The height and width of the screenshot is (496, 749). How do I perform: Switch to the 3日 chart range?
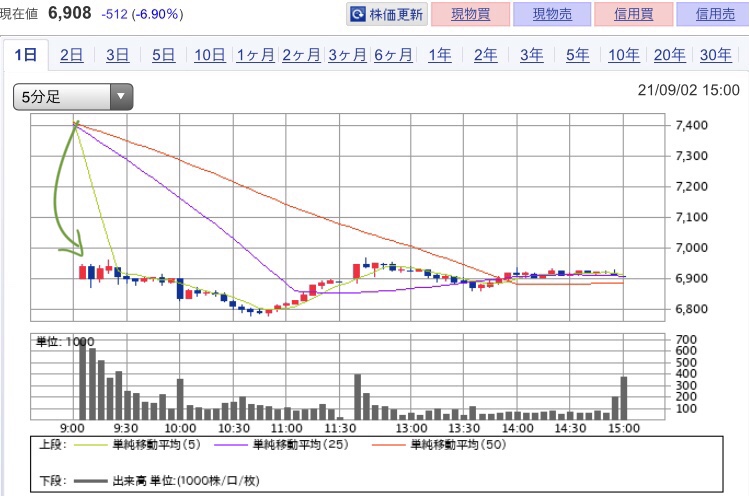[118, 55]
